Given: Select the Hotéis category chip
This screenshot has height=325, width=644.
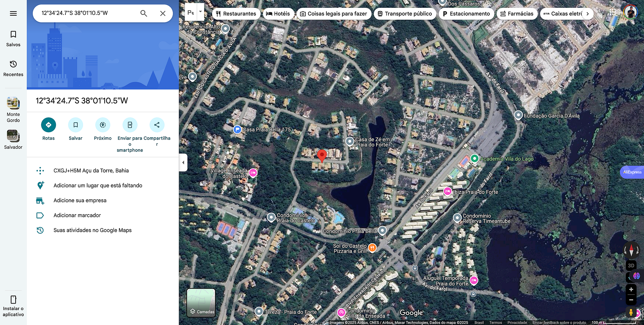Looking at the screenshot, I should point(278,14).
